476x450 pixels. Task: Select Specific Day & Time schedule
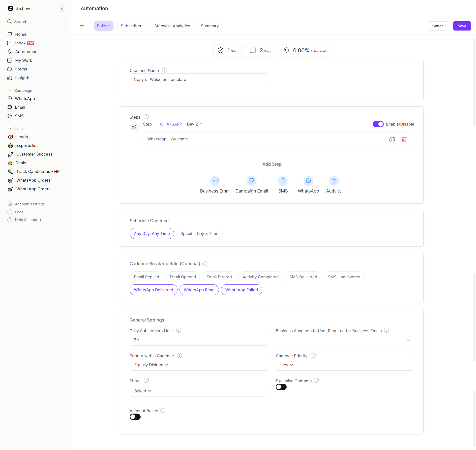[199, 234]
